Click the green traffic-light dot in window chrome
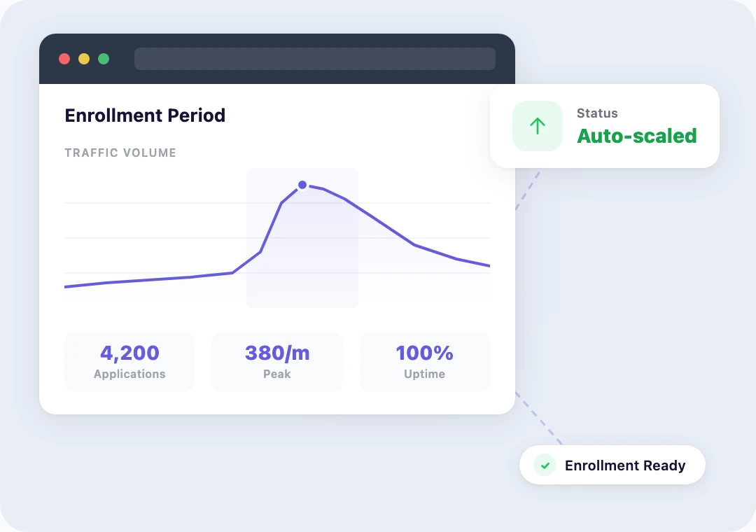 tap(104, 59)
